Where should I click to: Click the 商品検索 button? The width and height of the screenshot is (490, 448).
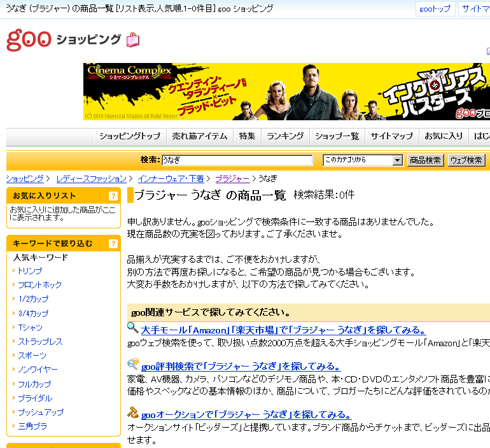click(425, 160)
